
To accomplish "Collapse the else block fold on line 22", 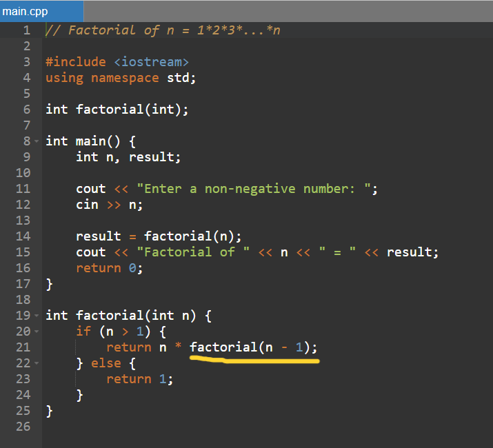I will point(37,363).
